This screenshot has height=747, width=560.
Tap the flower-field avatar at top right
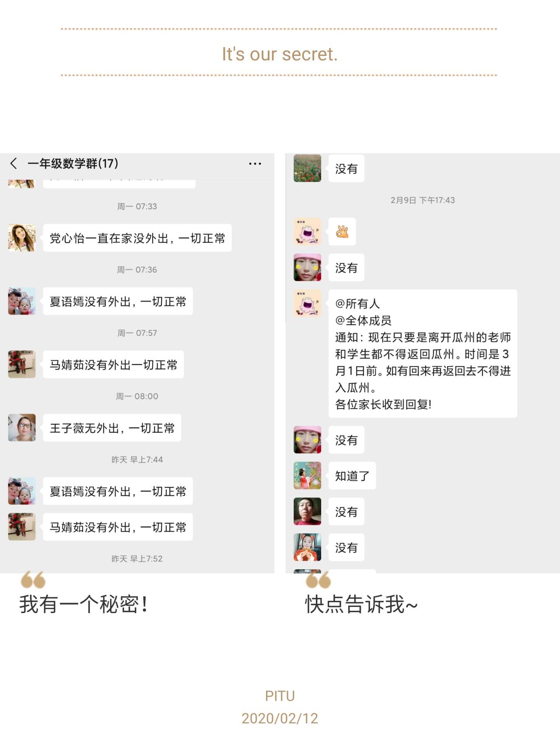(307, 168)
